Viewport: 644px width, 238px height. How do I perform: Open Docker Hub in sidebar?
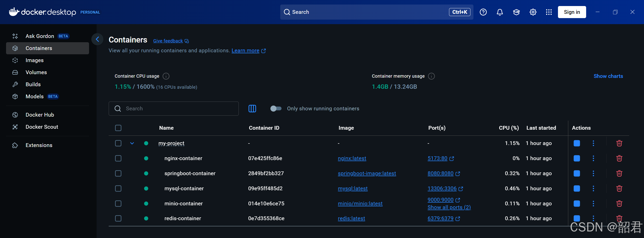(x=48, y=115)
